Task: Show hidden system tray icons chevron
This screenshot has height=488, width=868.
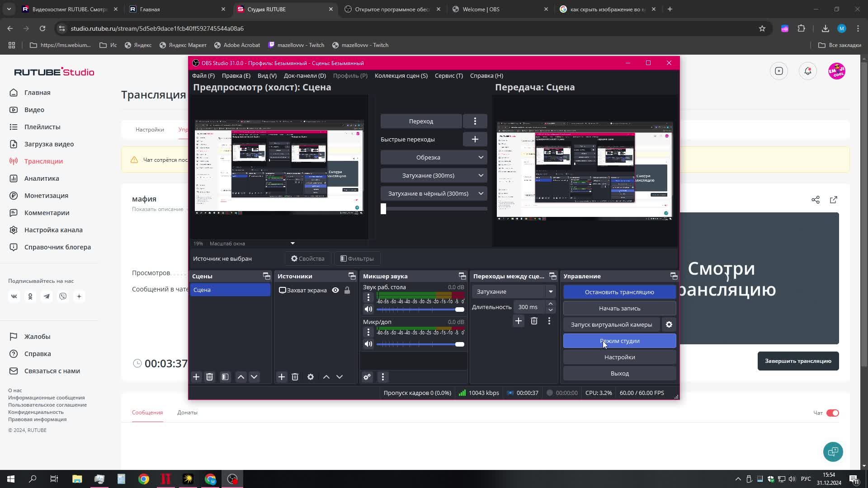Action: pyautogui.click(x=738, y=479)
